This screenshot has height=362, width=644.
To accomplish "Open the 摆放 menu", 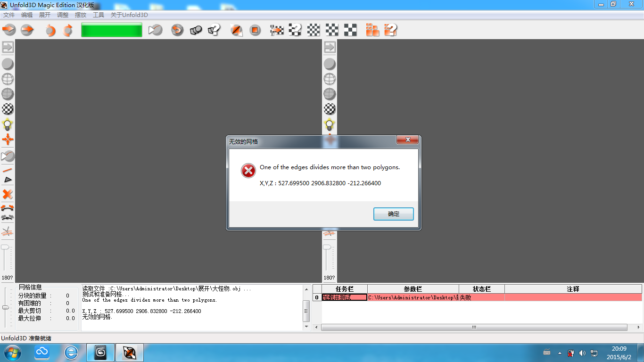I will coord(81,15).
